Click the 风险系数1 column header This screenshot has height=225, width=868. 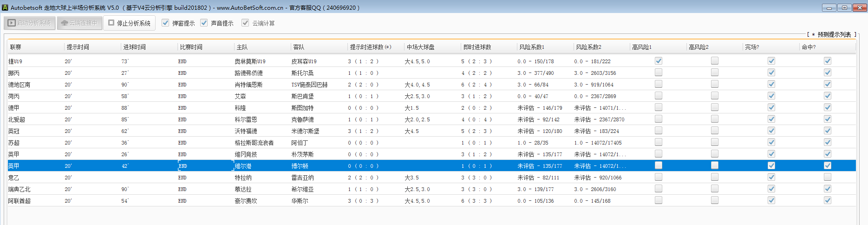coord(532,47)
